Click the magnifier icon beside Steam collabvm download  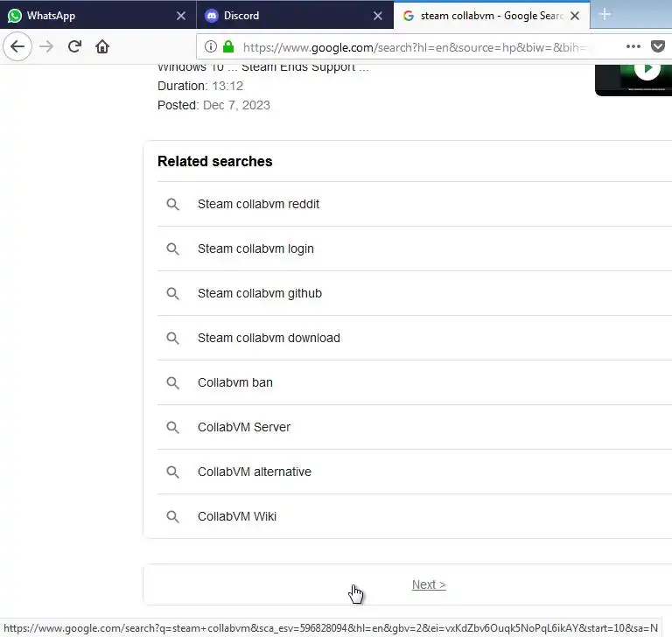(172, 338)
